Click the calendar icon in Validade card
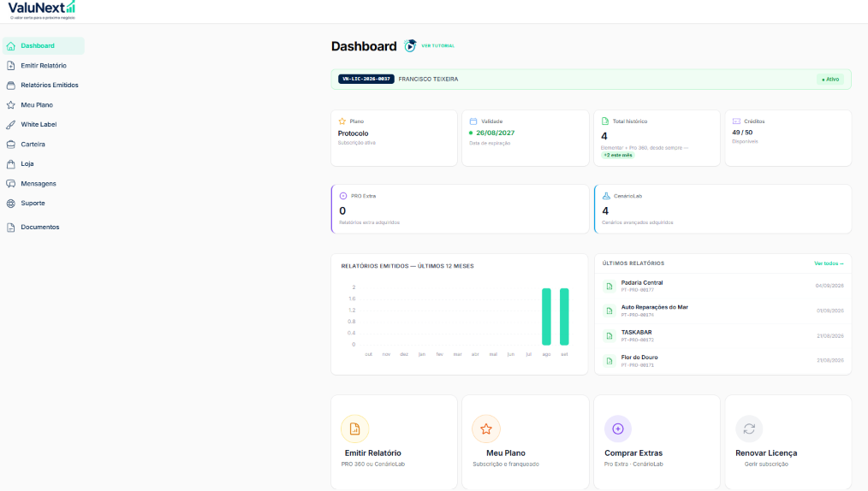 point(473,121)
